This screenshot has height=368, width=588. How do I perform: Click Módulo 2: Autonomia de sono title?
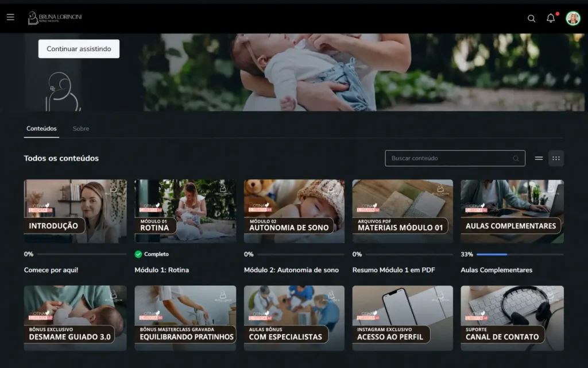(291, 270)
